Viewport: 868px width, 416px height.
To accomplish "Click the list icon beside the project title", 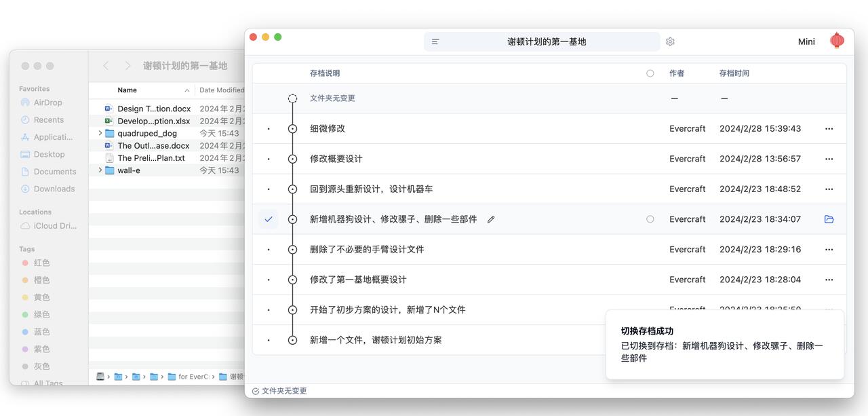I will (435, 41).
